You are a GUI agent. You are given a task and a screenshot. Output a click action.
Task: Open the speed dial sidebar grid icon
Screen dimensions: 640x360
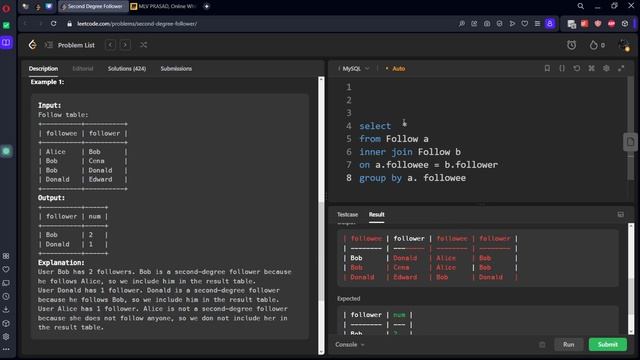pos(6,256)
